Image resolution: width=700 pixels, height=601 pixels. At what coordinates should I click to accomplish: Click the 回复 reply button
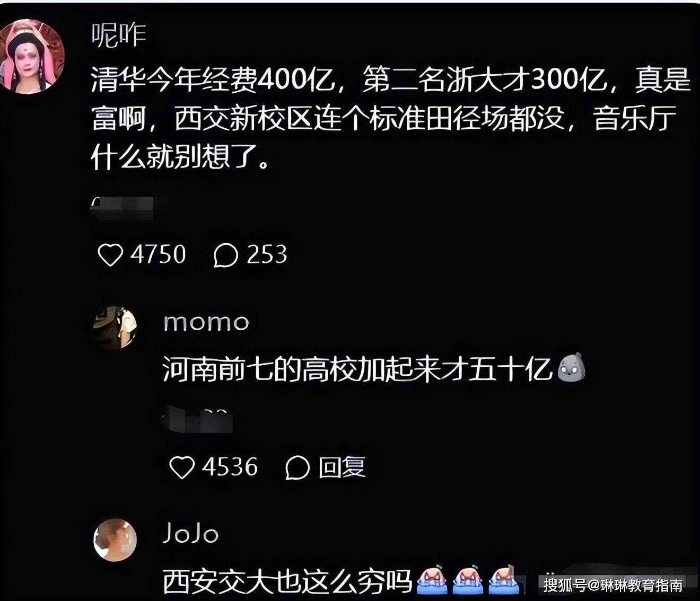click(342, 467)
